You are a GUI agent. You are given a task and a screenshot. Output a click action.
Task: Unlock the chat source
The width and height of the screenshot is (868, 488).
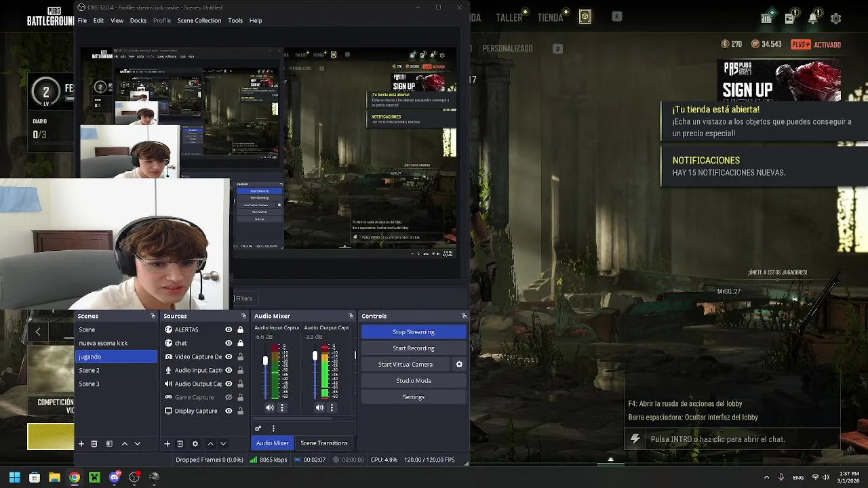240,343
